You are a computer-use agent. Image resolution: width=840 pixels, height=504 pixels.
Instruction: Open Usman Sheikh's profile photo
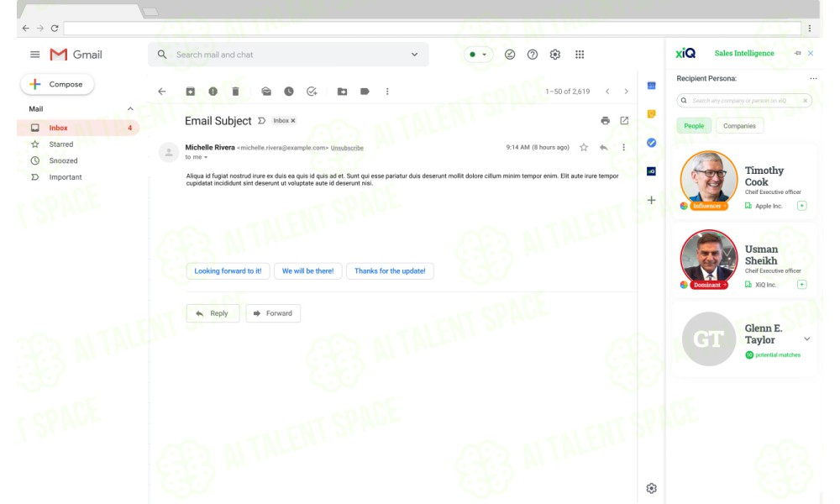[x=709, y=258]
